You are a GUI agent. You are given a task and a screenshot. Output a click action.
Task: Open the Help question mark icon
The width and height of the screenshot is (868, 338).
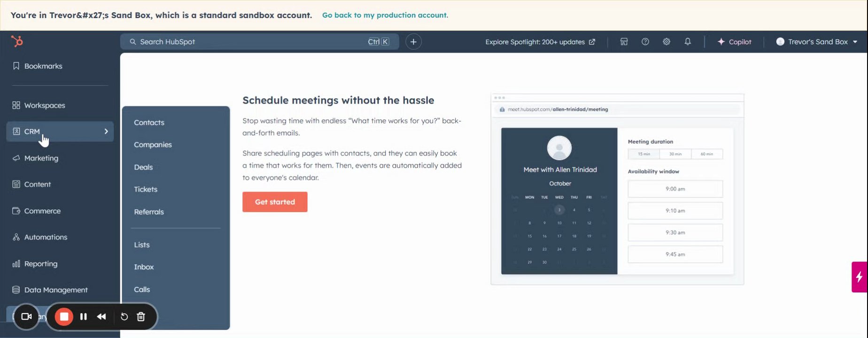coord(645,42)
